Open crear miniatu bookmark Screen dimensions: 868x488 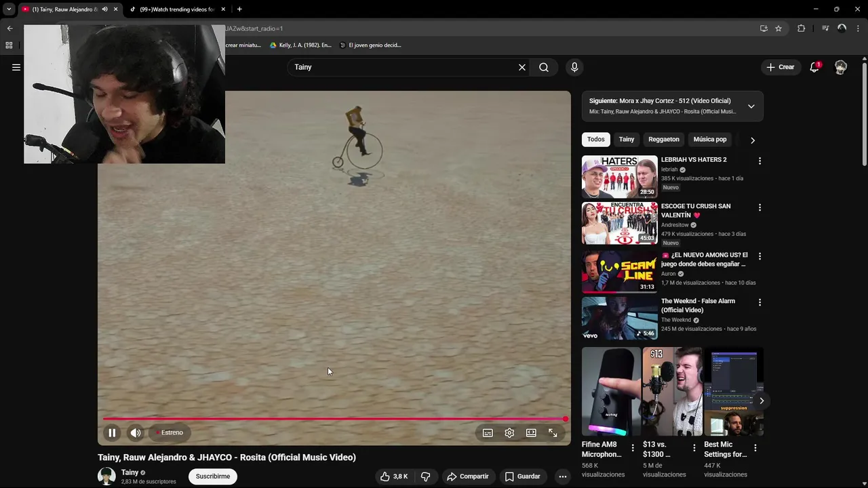coord(243,45)
